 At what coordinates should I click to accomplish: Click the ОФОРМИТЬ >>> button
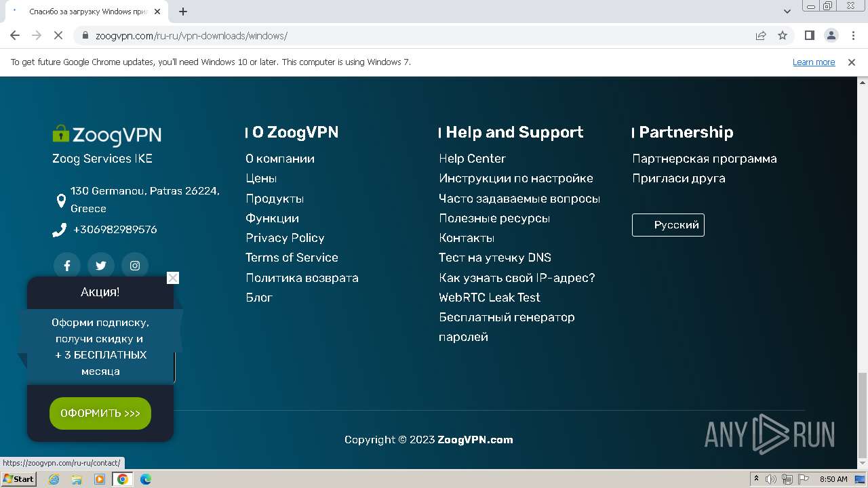pos(100,413)
